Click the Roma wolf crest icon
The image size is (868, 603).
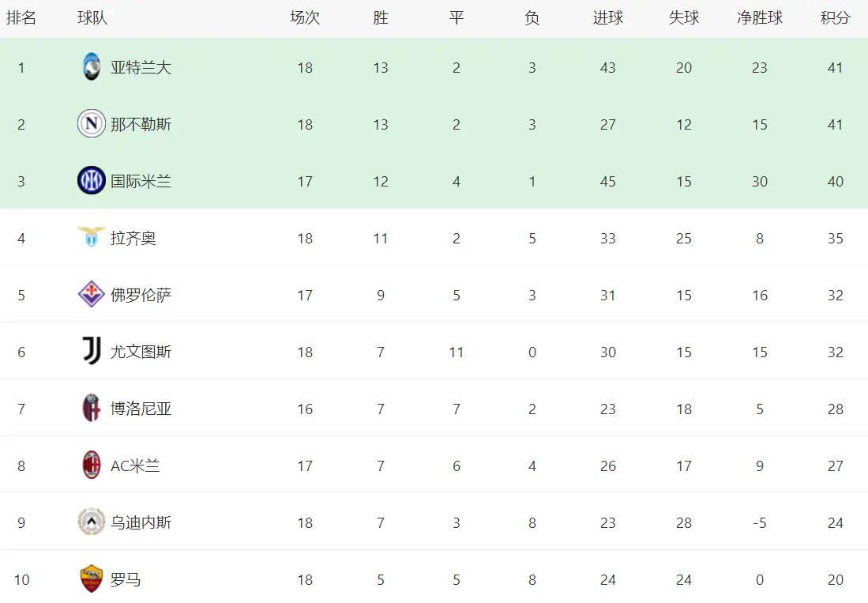(92, 579)
